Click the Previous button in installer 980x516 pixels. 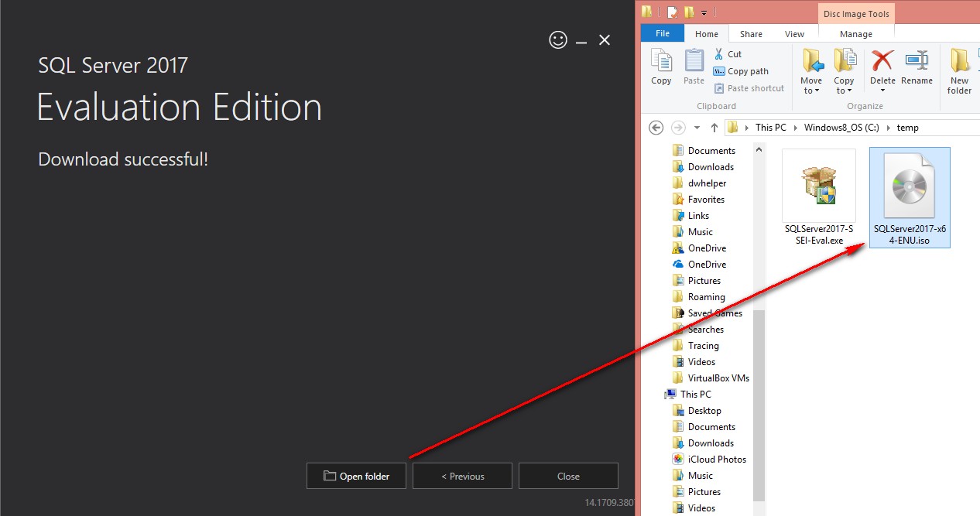pyautogui.click(x=462, y=476)
